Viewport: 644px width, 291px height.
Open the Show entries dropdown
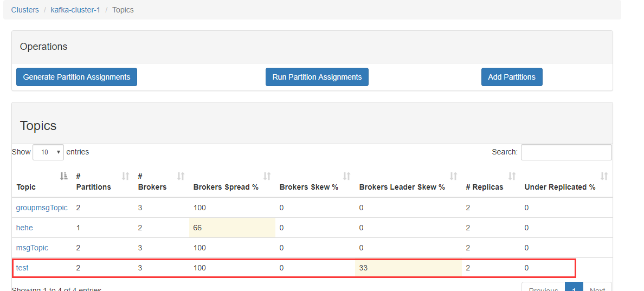tap(48, 152)
